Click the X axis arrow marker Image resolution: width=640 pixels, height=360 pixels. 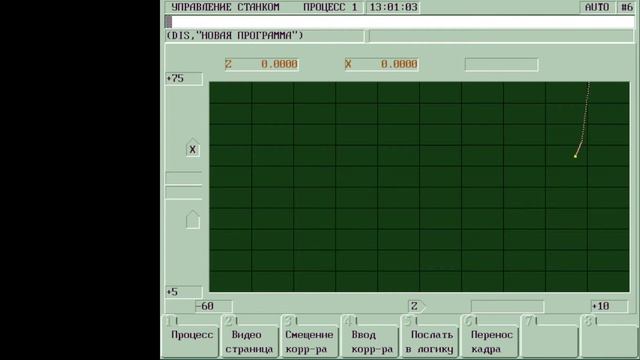[193, 148]
